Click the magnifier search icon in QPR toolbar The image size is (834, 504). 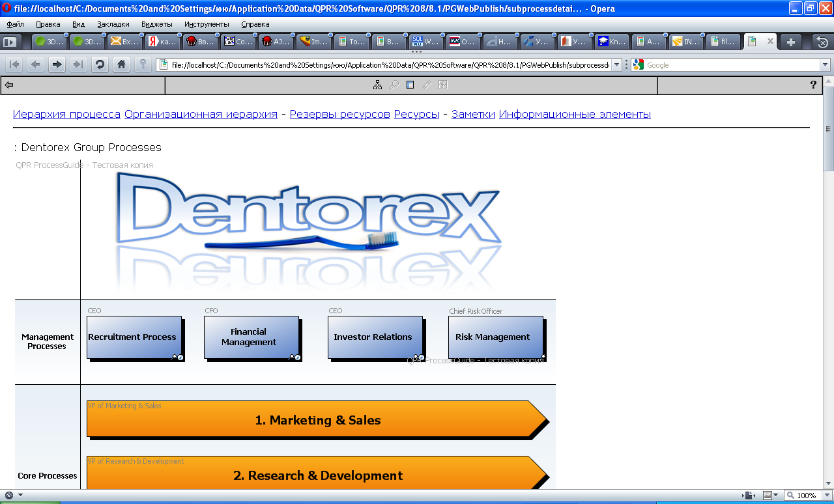coord(394,85)
